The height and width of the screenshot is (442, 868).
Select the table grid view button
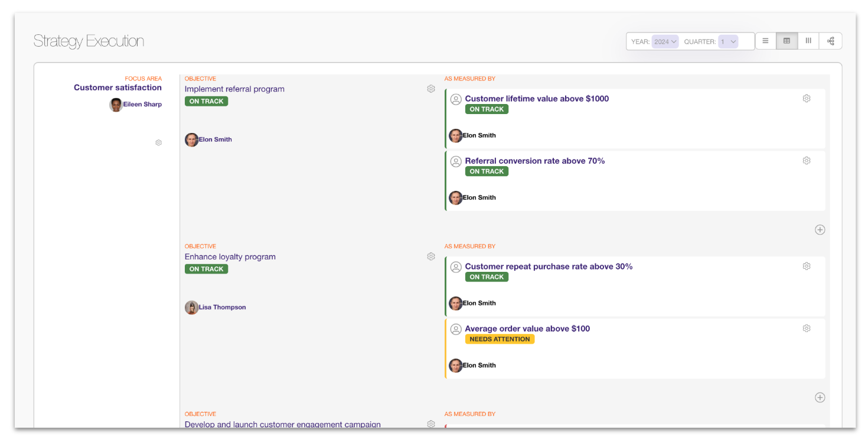(787, 41)
